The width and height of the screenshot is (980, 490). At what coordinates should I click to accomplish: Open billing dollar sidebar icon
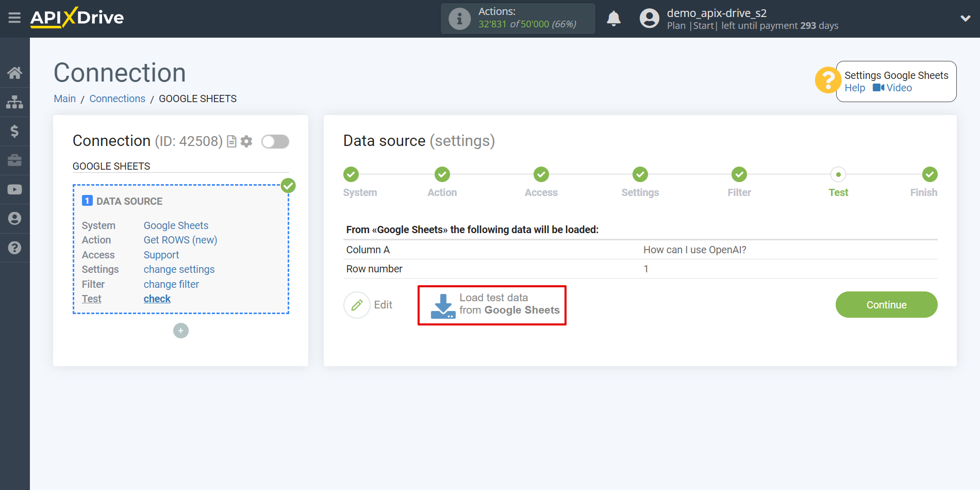point(14,131)
